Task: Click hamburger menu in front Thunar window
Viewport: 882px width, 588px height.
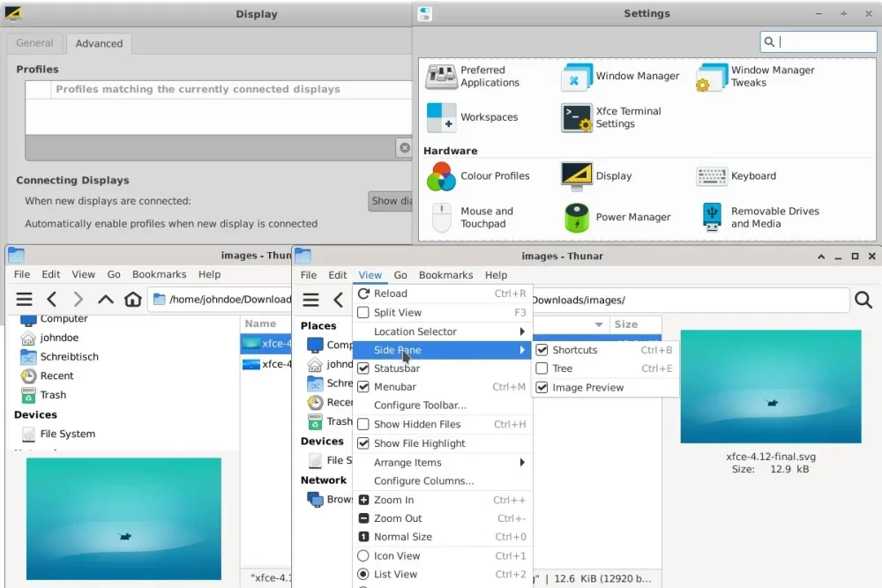Action: pyautogui.click(x=311, y=301)
